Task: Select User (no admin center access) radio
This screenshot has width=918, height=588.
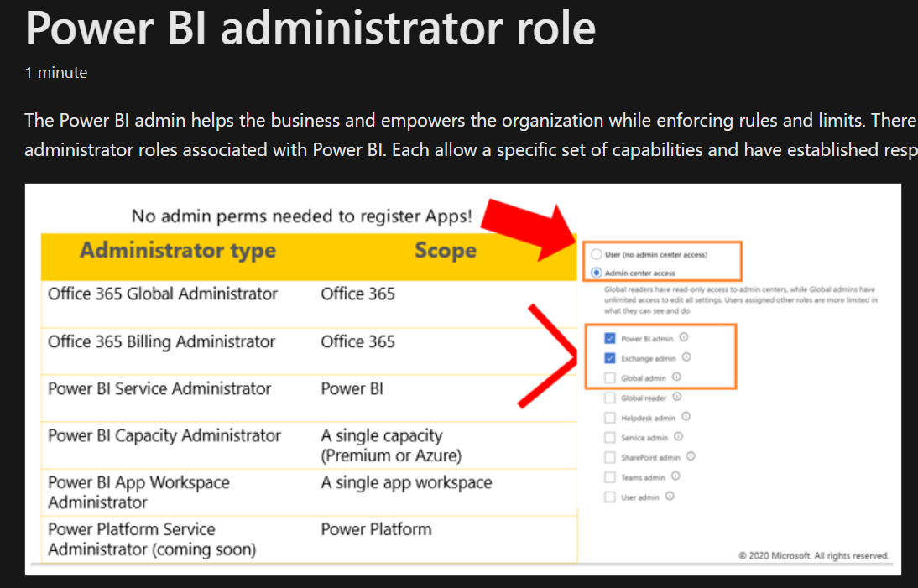Action: (x=596, y=254)
